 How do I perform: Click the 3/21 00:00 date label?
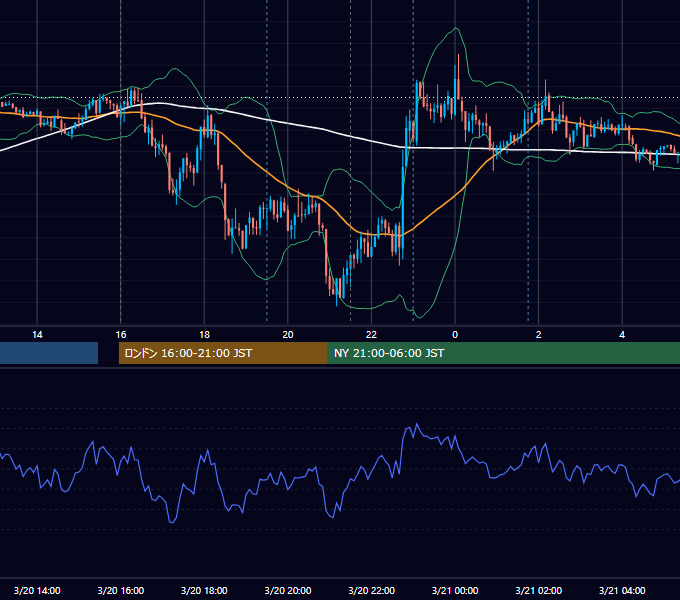(455, 590)
